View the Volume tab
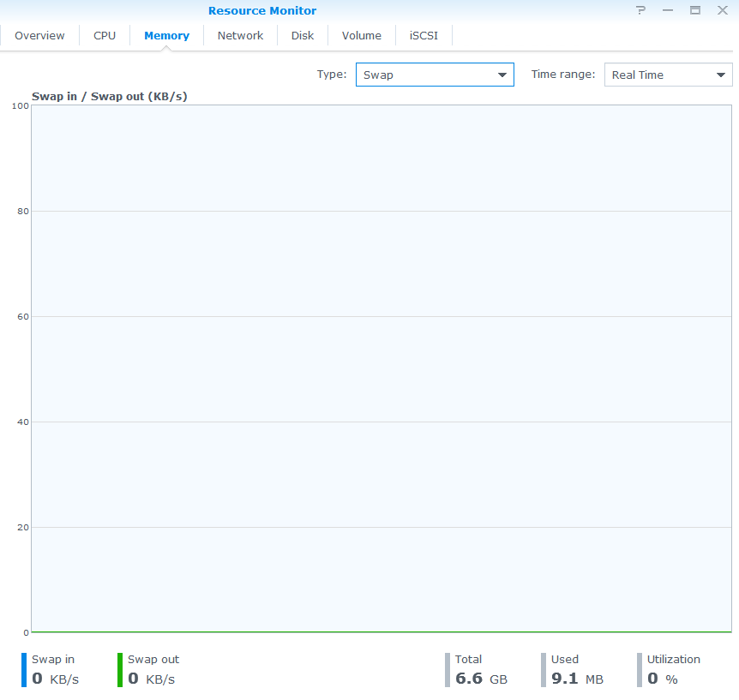The width and height of the screenshot is (739, 700). pyautogui.click(x=361, y=36)
